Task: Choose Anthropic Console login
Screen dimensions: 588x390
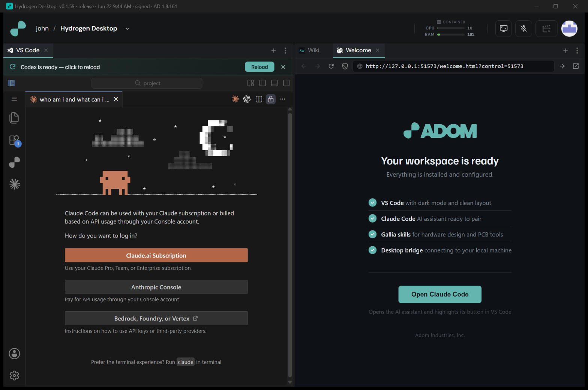Action: [156, 287]
